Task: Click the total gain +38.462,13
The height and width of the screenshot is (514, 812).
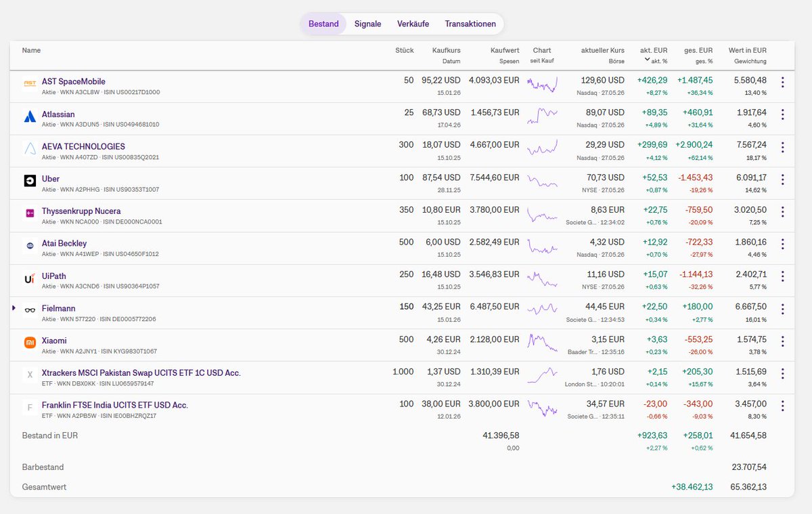Action: [x=692, y=487]
